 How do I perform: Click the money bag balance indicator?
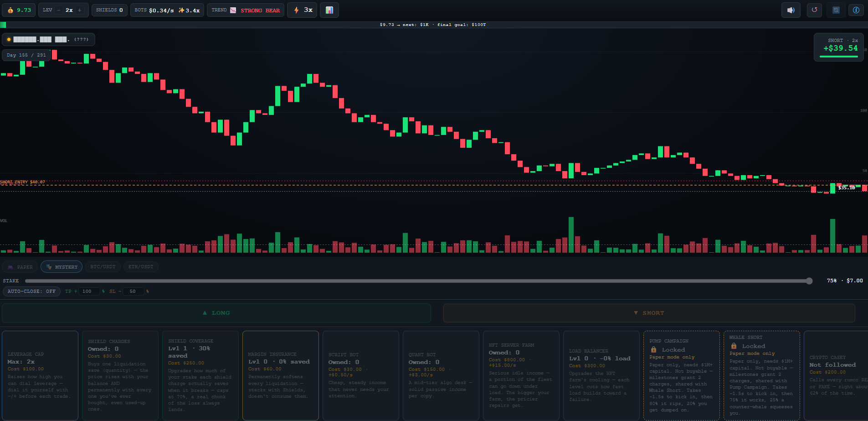point(19,10)
